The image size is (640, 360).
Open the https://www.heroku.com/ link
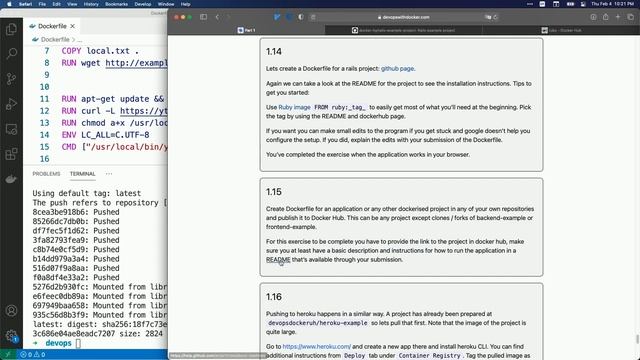click(316, 347)
